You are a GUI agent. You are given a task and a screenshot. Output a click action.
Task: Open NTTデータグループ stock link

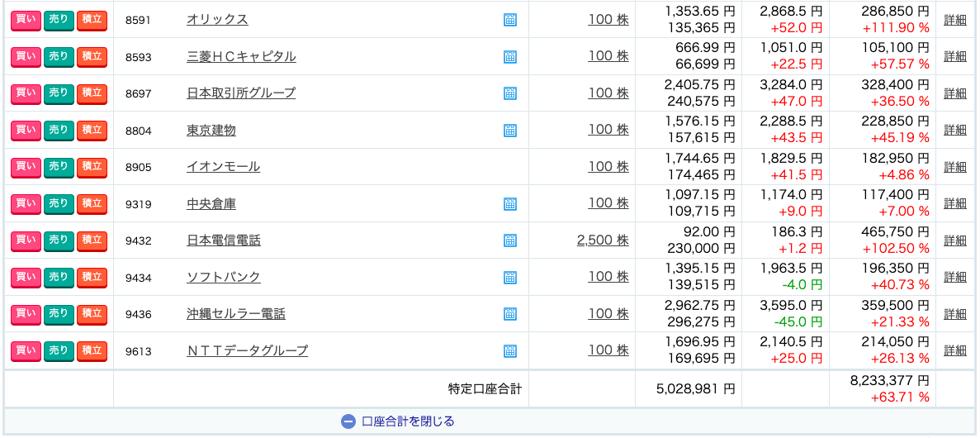coord(248,350)
